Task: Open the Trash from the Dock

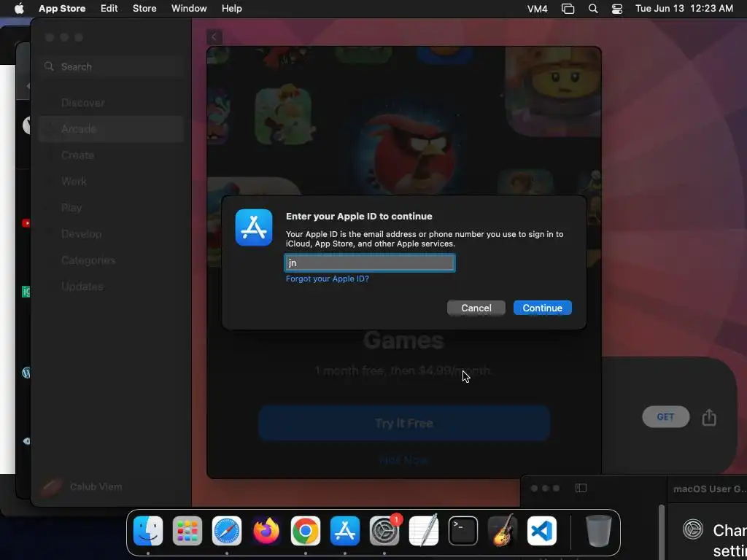Action: click(598, 531)
